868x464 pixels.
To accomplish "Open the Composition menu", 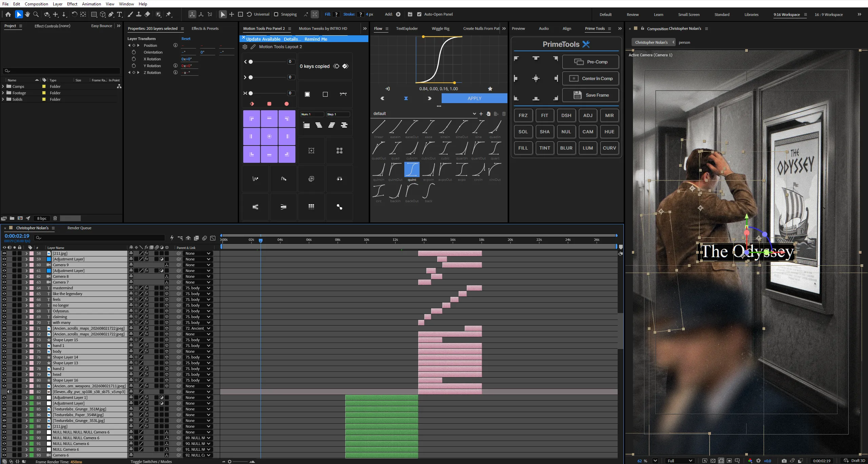I will click(36, 4).
